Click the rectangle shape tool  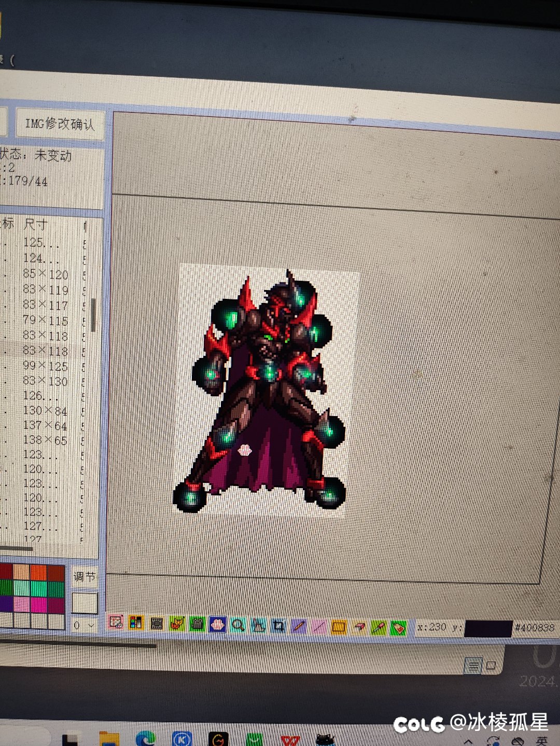click(x=339, y=627)
